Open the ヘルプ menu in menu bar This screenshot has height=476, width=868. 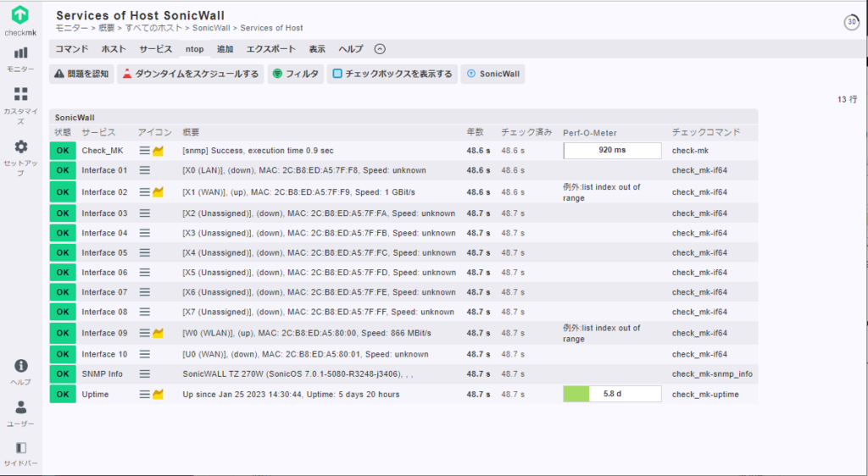click(x=351, y=48)
